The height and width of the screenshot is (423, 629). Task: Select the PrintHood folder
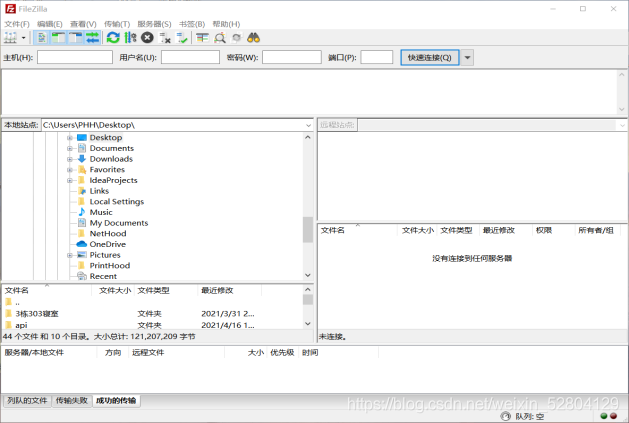pyautogui.click(x=110, y=266)
